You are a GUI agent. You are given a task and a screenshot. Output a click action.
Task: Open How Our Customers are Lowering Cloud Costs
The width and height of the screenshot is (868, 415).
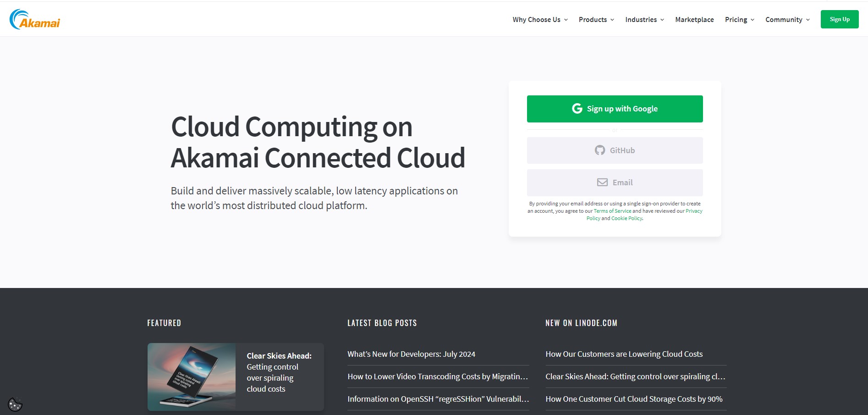pyautogui.click(x=624, y=354)
